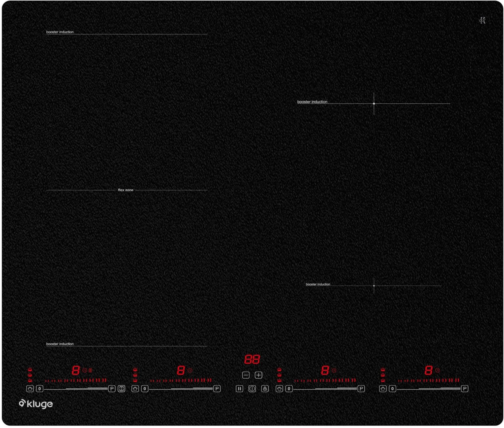Screen dimensions: 504x428
Task: Toggle booster P for the far-right zone
Action: [x=465, y=389]
